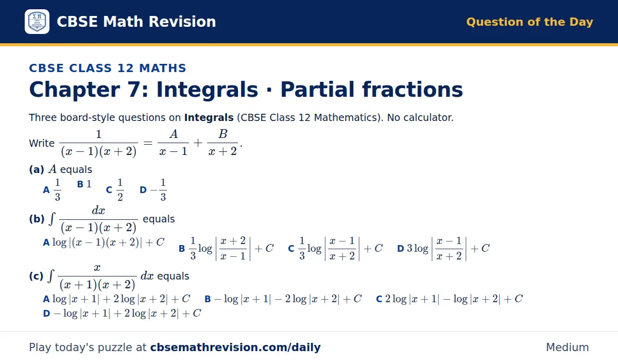Click the CBSE Math Revision logo icon
The height and width of the screenshot is (364, 618).
coord(37,22)
